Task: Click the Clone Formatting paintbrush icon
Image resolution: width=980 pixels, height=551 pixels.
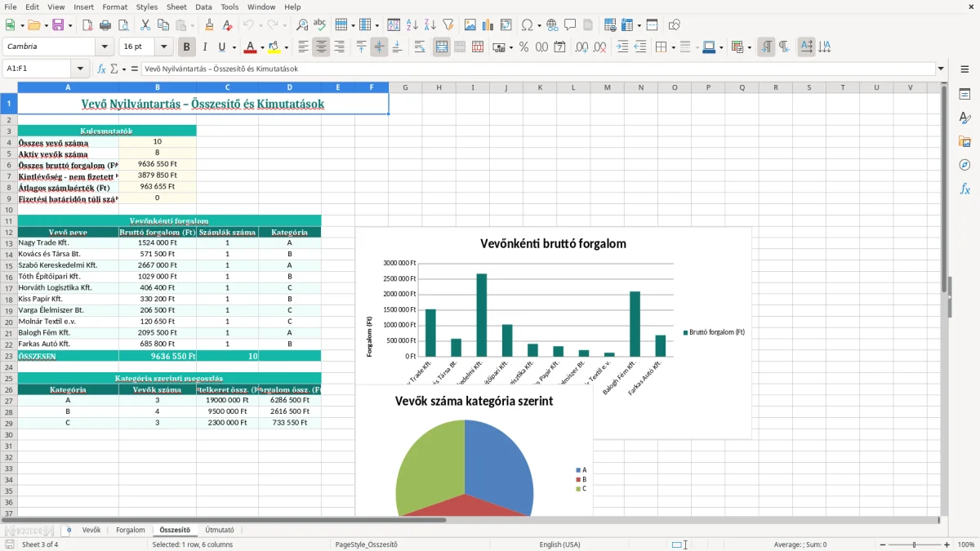Action: (210, 25)
